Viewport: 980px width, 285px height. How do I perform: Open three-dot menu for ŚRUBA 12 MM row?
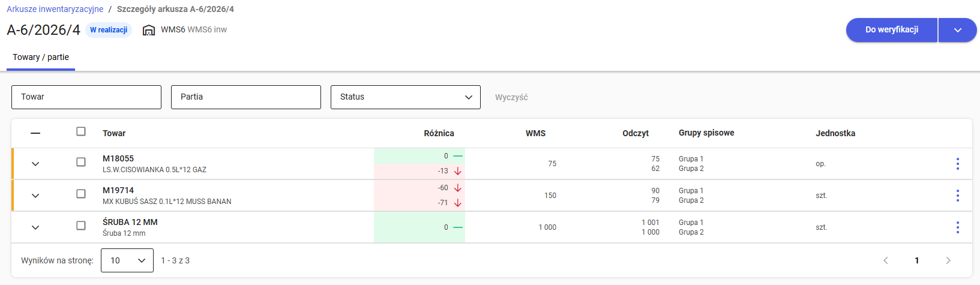point(957,227)
